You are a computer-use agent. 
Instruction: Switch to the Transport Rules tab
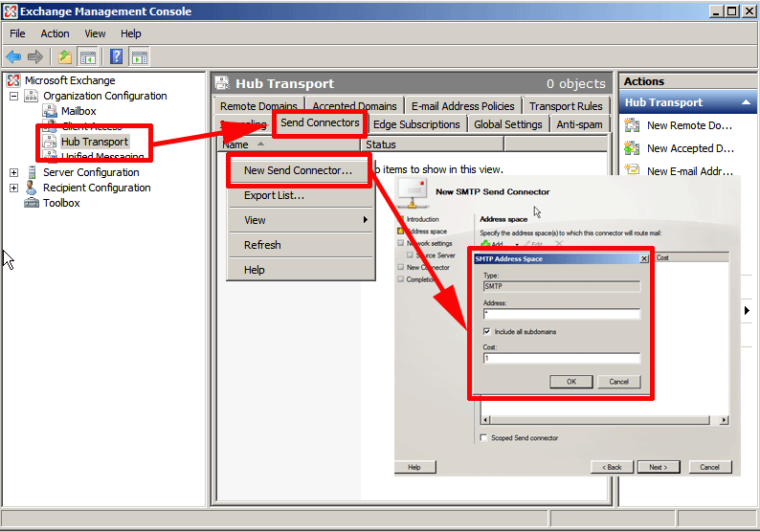(566, 105)
